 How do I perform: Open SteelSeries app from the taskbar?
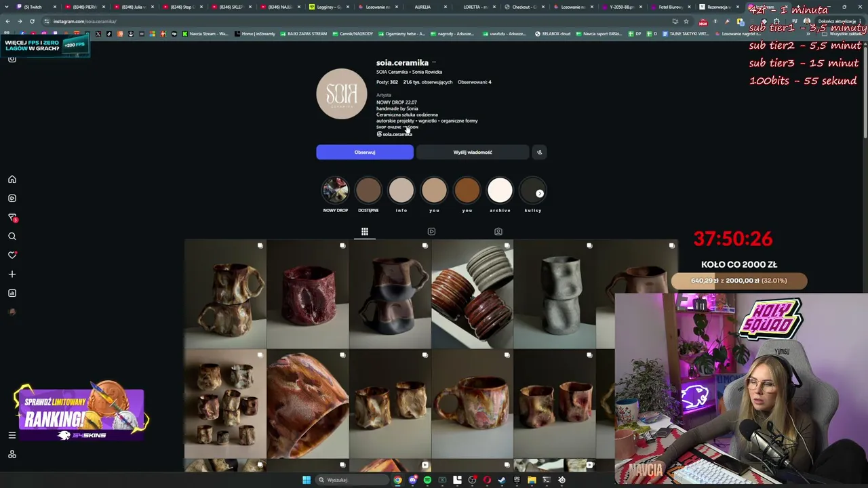[561, 480]
